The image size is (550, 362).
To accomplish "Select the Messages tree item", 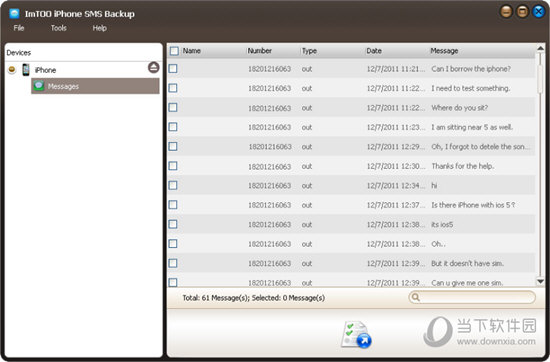I will pyautogui.click(x=95, y=86).
